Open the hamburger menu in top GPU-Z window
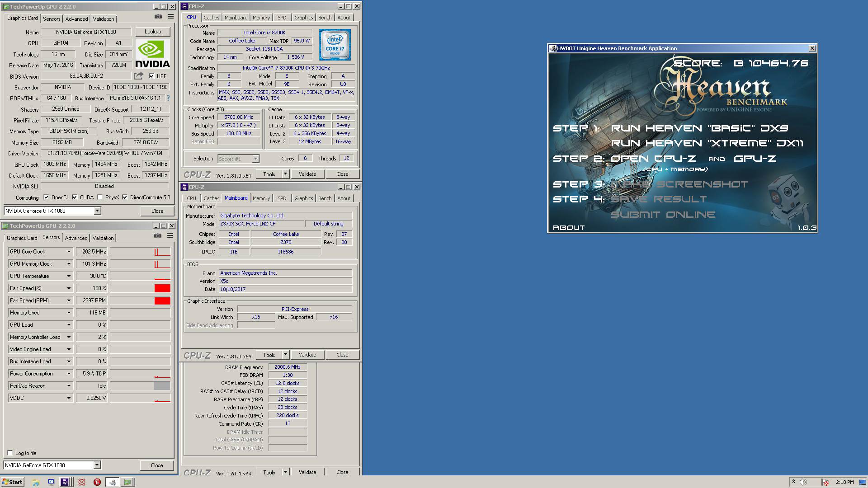The image size is (868, 488). click(170, 17)
